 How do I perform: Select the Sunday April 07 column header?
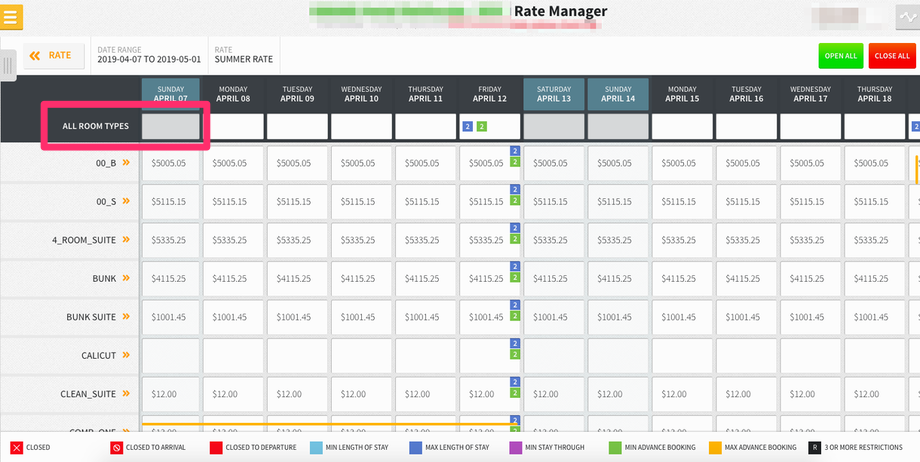tap(170, 94)
